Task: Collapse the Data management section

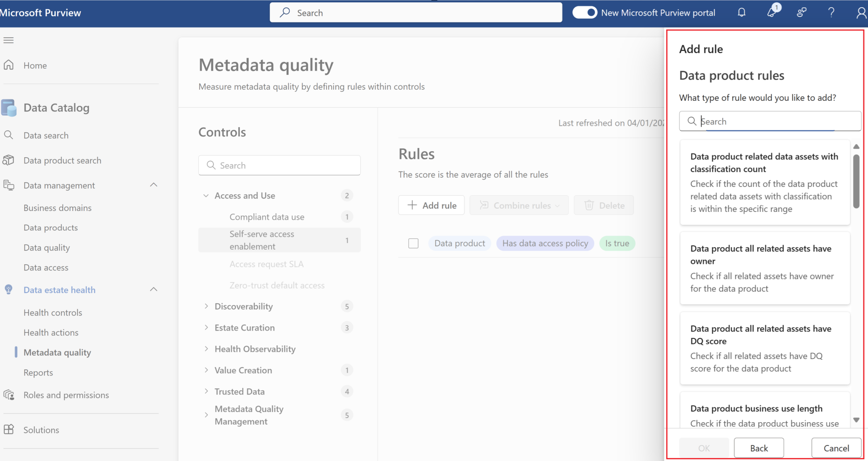Action: click(153, 185)
